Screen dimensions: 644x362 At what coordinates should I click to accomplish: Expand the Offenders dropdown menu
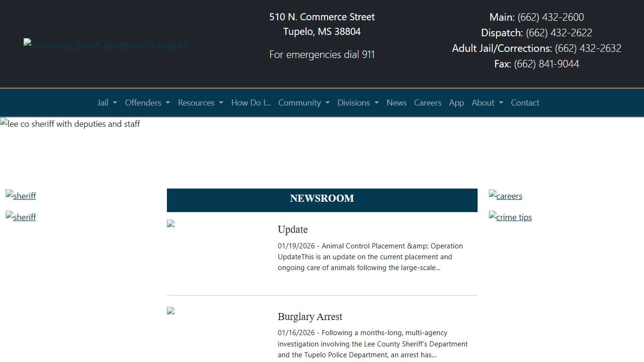coord(147,103)
